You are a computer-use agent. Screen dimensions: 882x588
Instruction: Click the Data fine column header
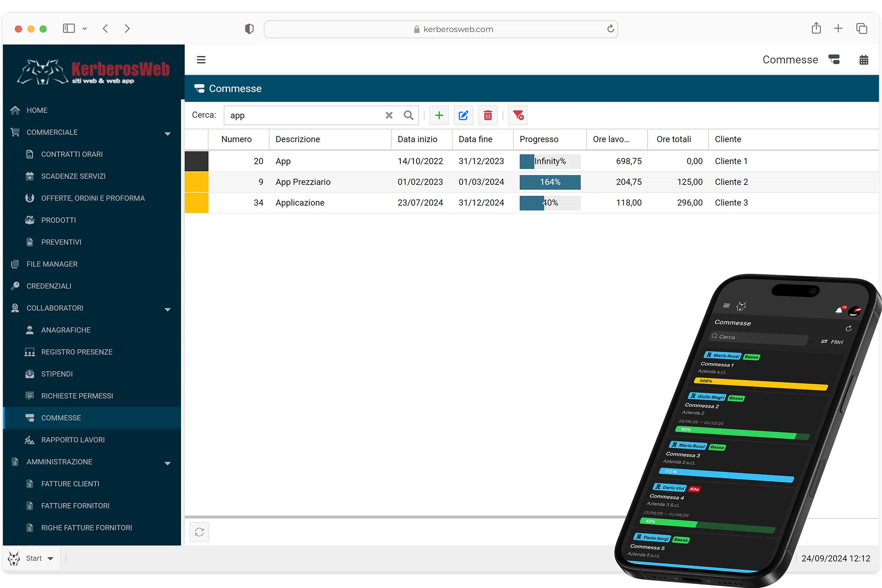pos(483,139)
